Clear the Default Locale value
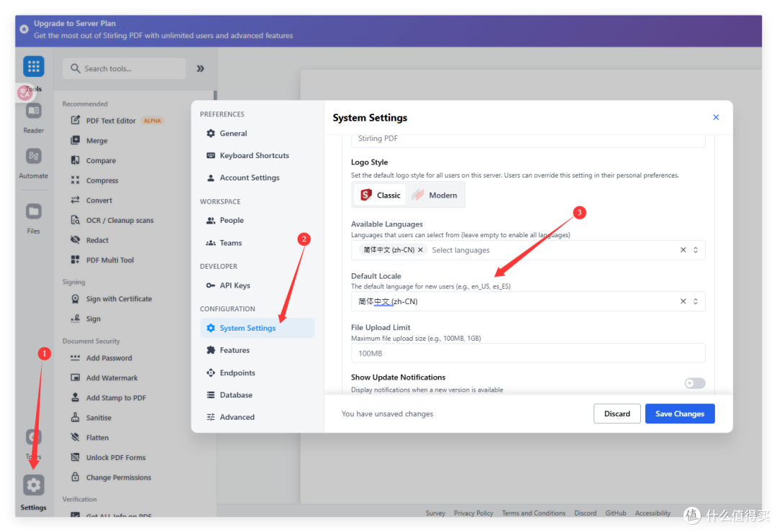Image resolution: width=777 pixels, height=532 pixels. 683,301
